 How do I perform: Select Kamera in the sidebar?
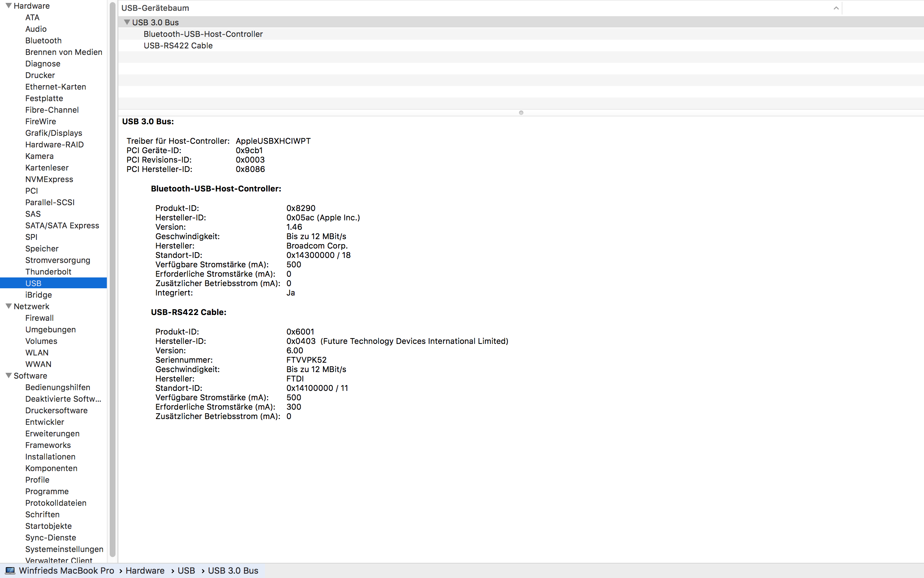39,156
